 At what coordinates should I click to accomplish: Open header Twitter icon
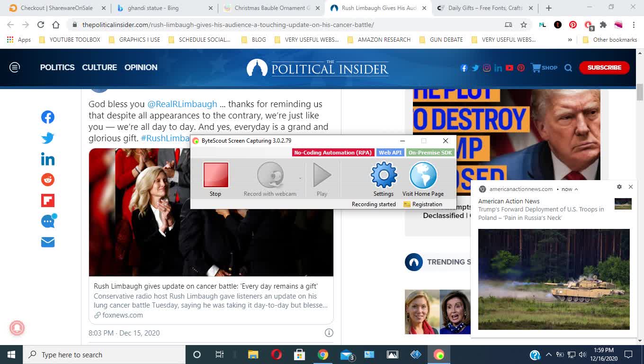[x=475, y=68]
